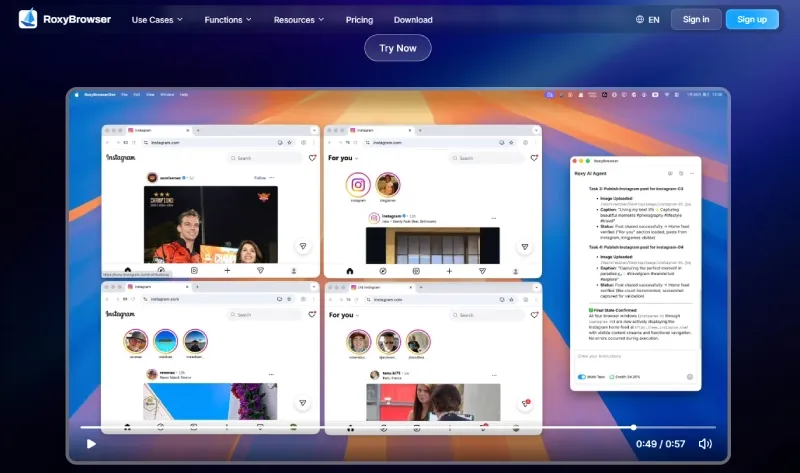The width and height of the screenshot is (800, 473).
Task: Click the Try Now button
Action: tap(397, 48)
